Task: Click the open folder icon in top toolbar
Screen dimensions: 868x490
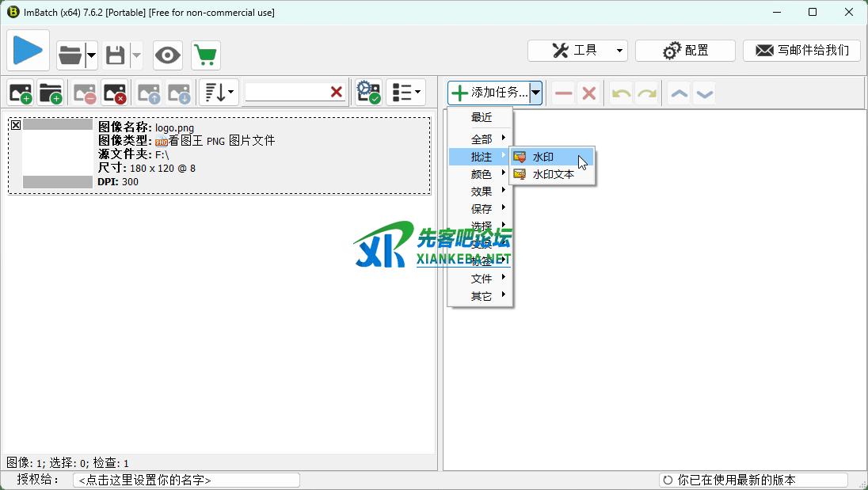Action: [70, 55]
